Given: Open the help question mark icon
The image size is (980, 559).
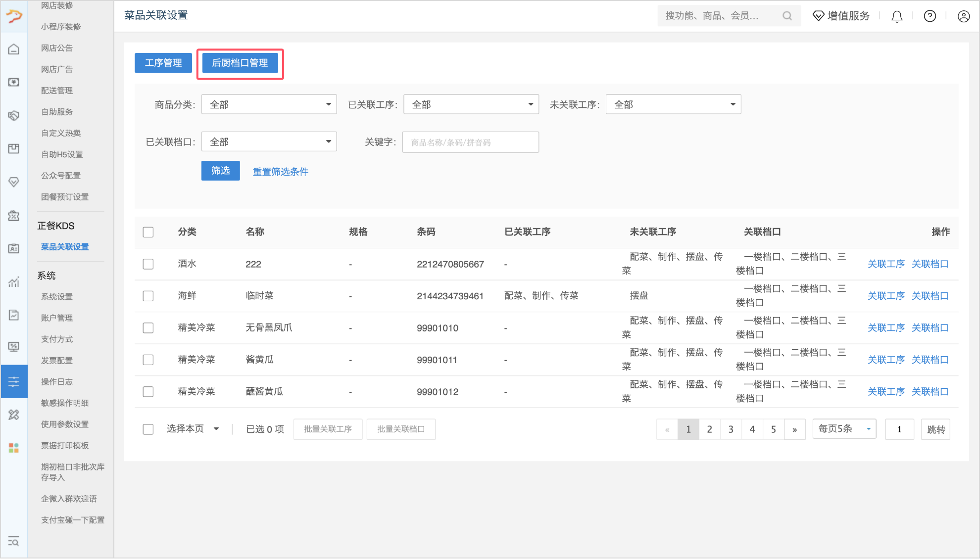Looking at the screenshot, I should (x=930, y=16).
